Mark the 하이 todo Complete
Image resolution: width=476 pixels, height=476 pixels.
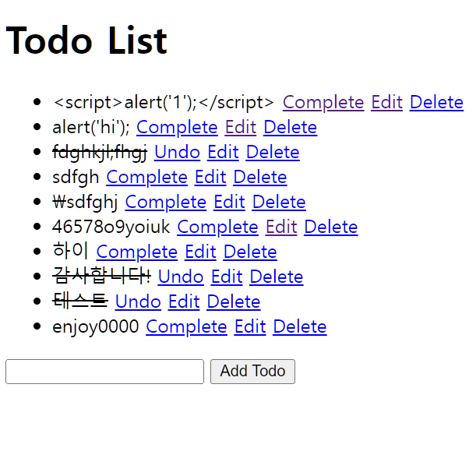(x=137, y=252)
